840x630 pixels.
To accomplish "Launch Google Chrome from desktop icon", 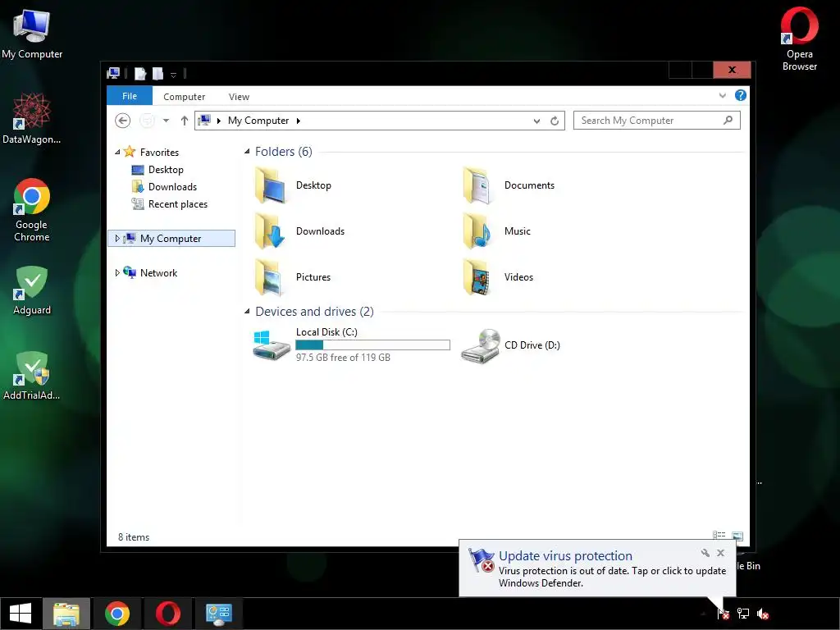I will [32, 210].
